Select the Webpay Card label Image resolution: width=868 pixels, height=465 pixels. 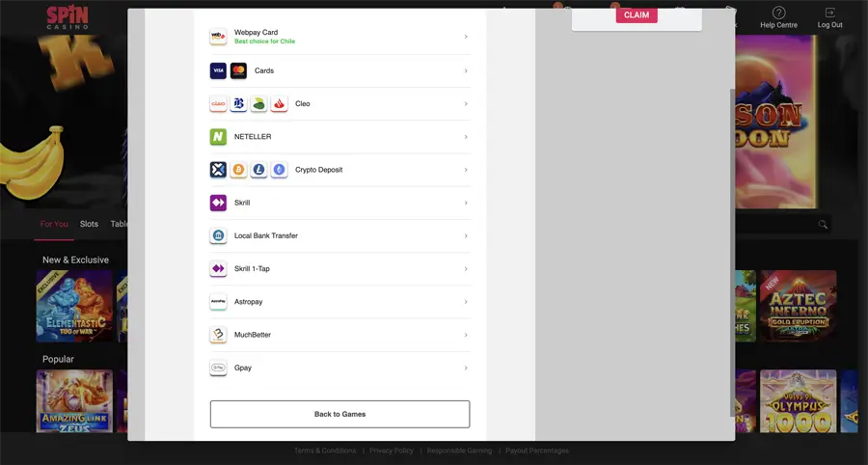coord(256,32)
